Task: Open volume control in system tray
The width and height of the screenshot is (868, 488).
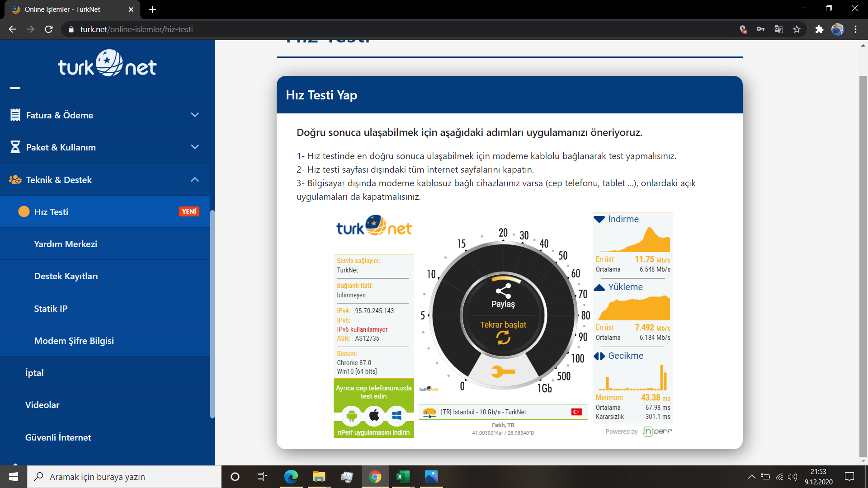Action: tap(792, 477)
